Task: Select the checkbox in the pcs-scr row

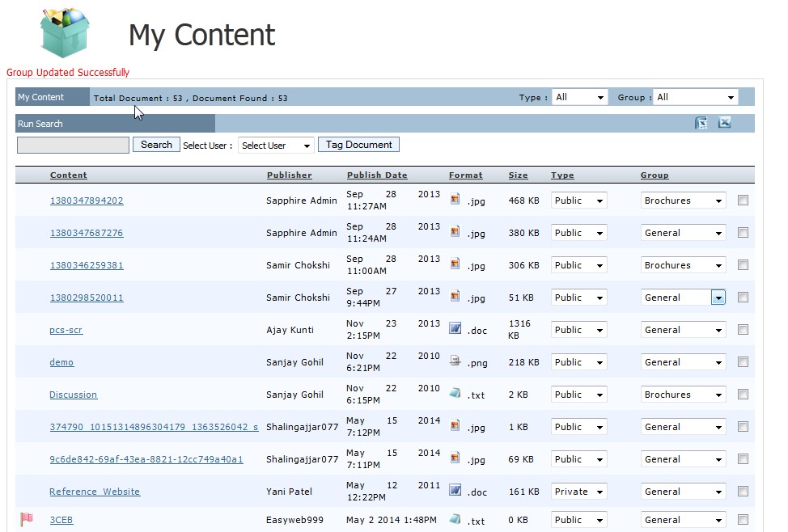Action: [743, 330]
